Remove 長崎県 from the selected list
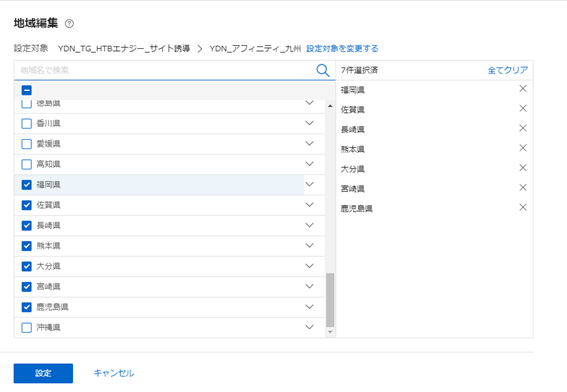 (523, 128)
